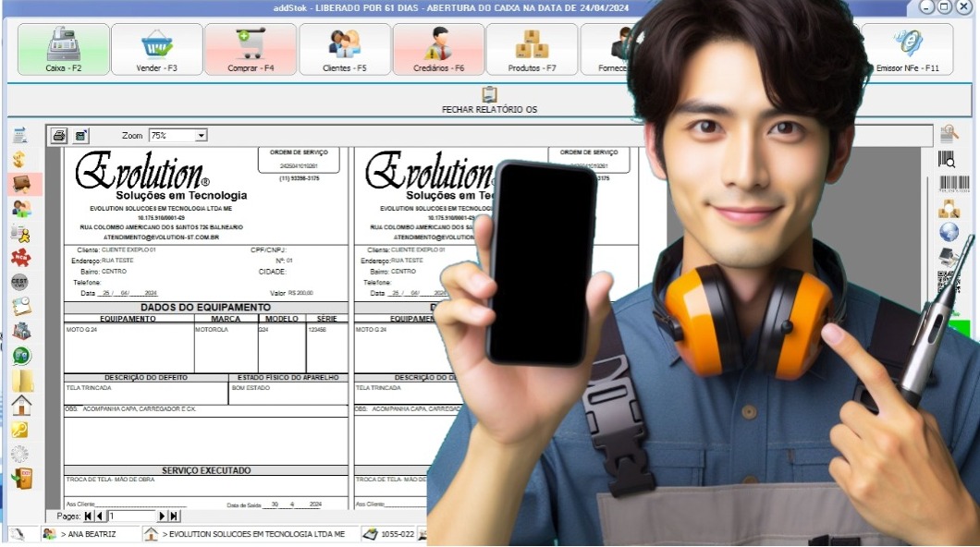Click Fechar Relatório OS button

point(489,100)
